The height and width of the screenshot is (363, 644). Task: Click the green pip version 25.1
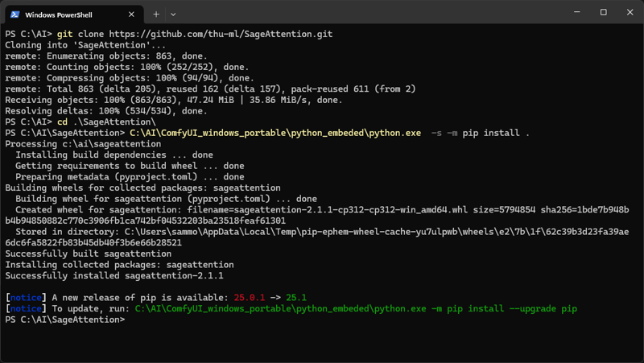[x=296, y=297]
